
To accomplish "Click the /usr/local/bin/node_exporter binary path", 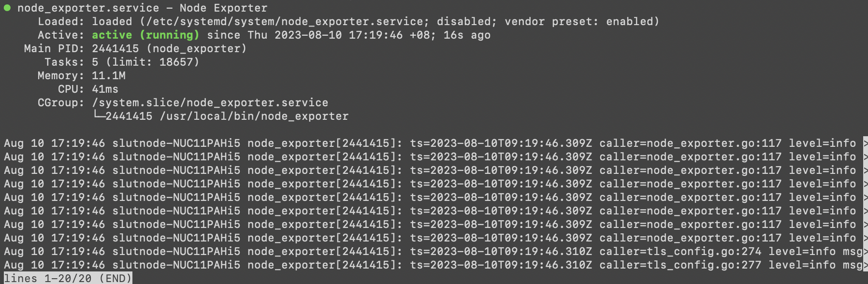I will (254, 116).
